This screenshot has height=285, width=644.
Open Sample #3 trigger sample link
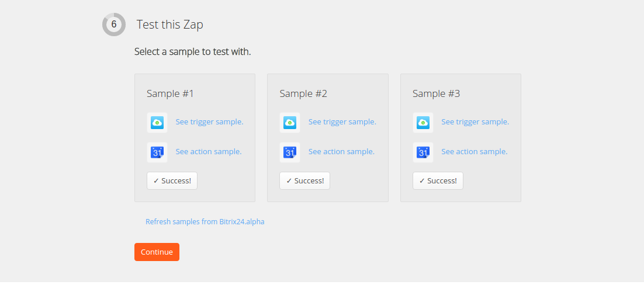click(475, 122)
